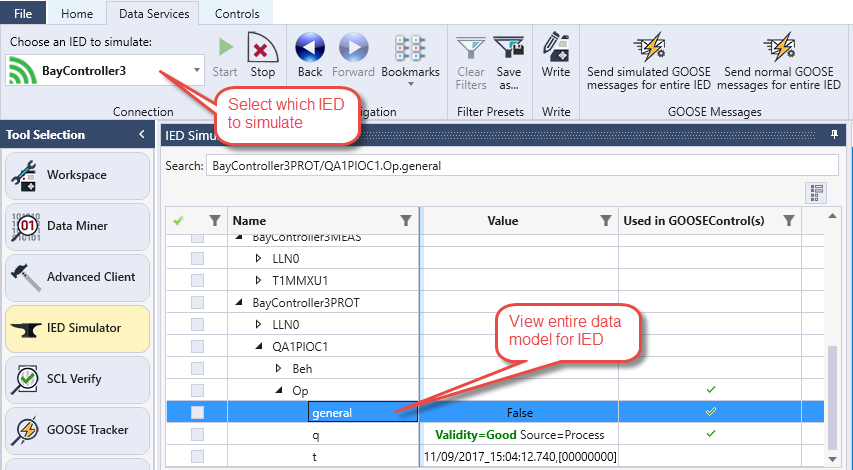Viewport: 853px width, 470px height.
Task: Open the IED selection dropdown
Action: 196,72
